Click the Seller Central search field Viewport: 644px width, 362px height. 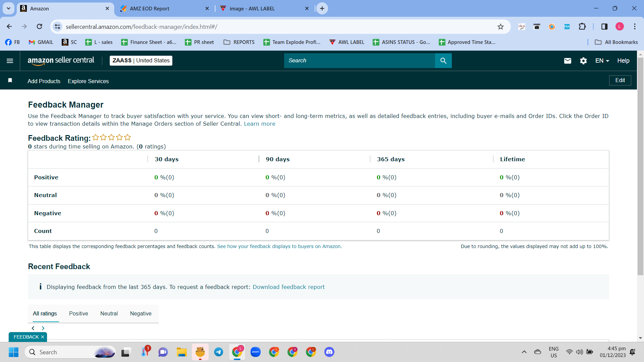(x=360, y=61)
